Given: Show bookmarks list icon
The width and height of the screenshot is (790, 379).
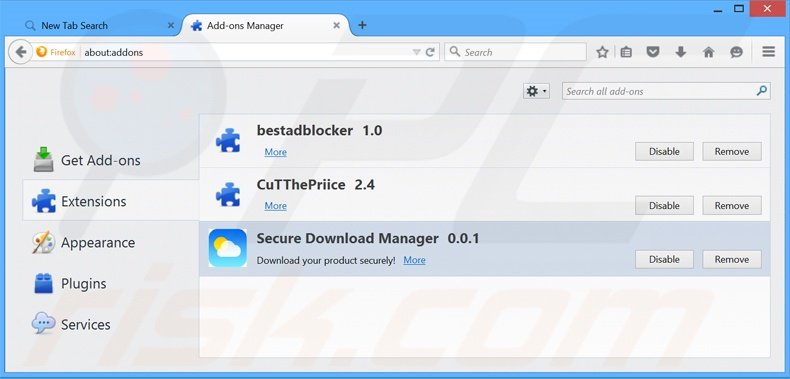Looking at the screenshot, I should click(626, 52).
